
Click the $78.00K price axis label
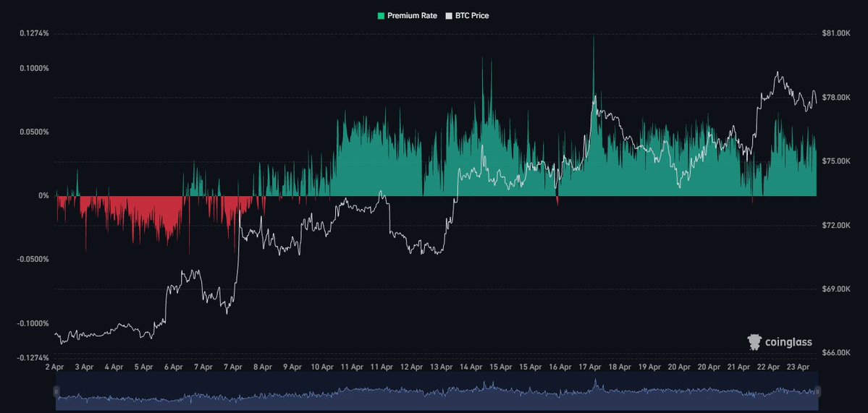(x=836, y=98)
